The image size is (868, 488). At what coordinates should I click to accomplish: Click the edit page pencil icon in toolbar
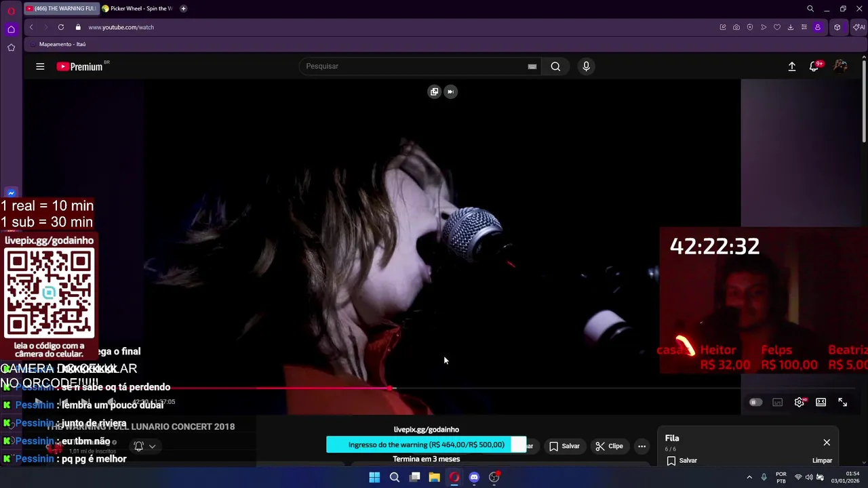[x=723, y=27]
